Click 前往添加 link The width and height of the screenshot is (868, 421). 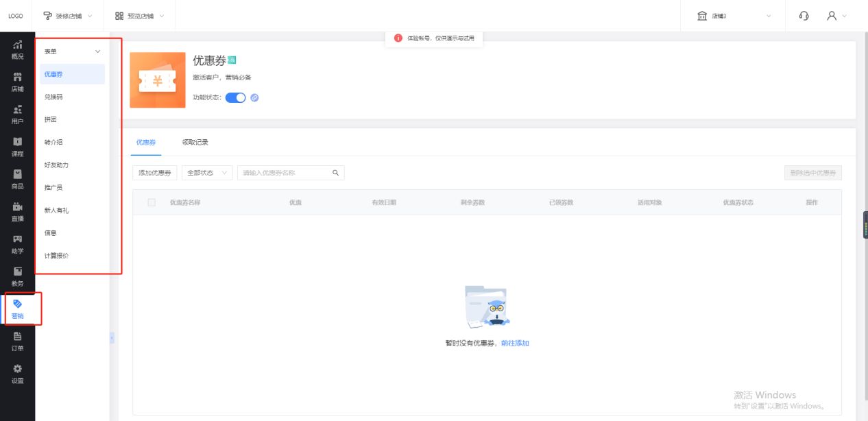click(515, 343)
